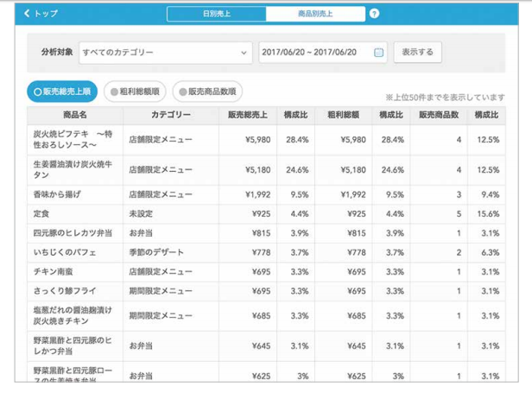Switch to 商品別売上 tab

pos(315,14)
